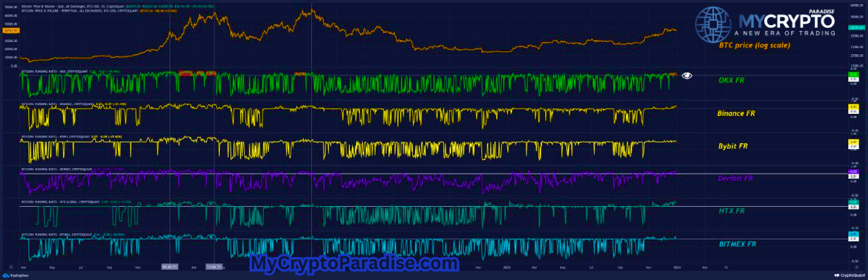
Task: Click the purple Deribit value tag on the right scale
Action: [853, 172]
